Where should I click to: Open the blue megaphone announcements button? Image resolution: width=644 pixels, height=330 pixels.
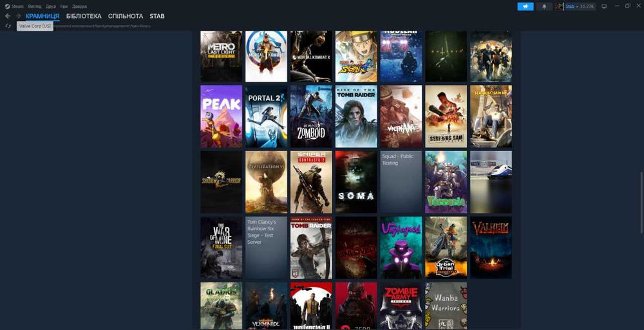526,6
